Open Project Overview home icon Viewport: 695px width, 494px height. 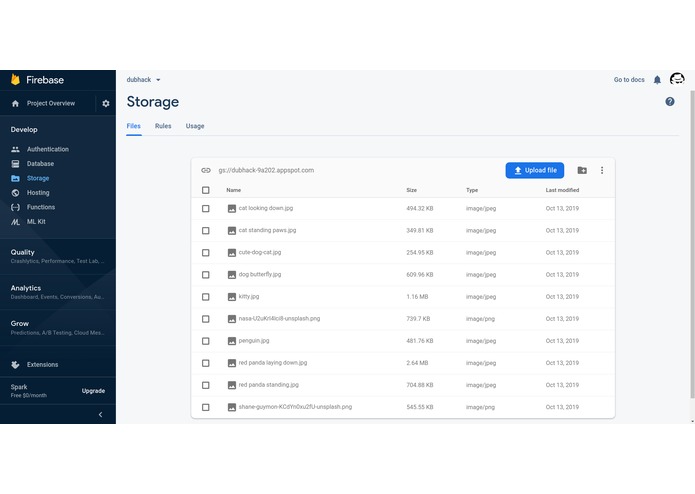pyautogui.click(x=16, y=103)
